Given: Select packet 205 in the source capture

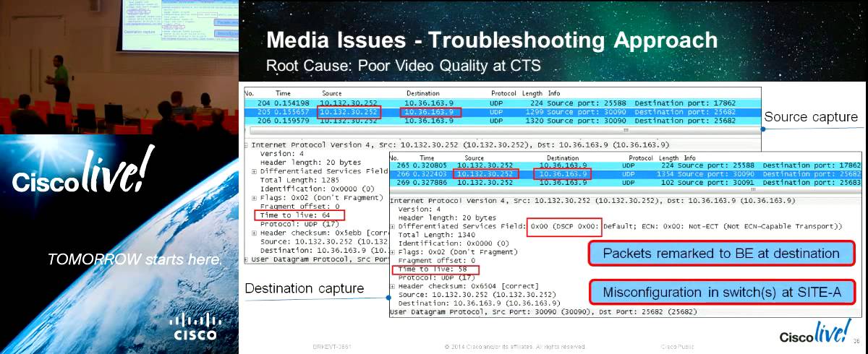Looking at the screenshot, I should [x=503, y=112].
